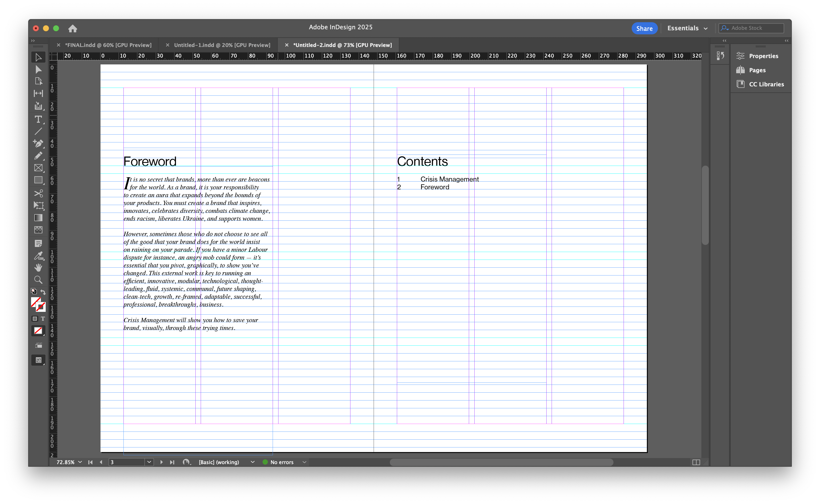Close the FINAL.indd document tab
Screen dimensions: 820x504
[x=58, y=45]
